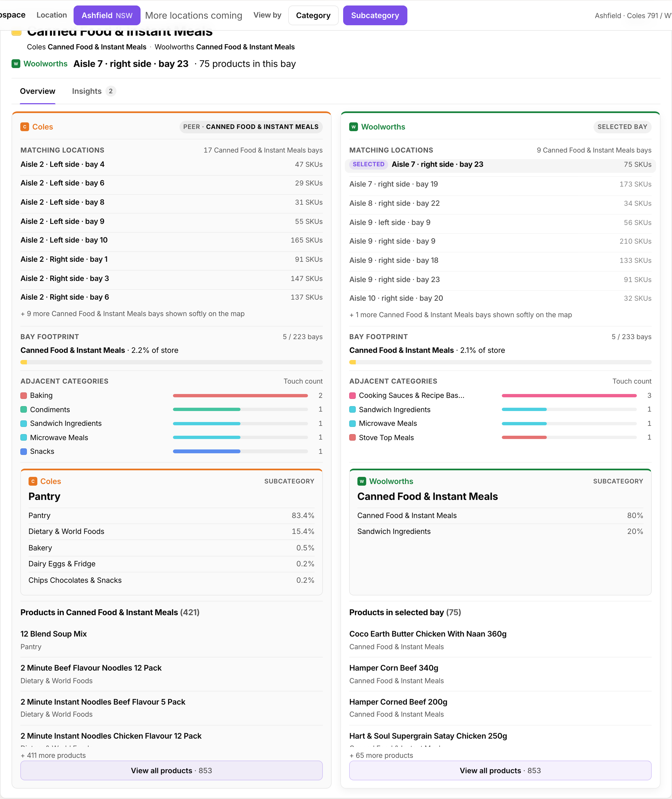Select Coles Aisle 2 Left side bay 4
Image resolution: width=672 pixels, height=799 pixels.
tap(171, 165)
